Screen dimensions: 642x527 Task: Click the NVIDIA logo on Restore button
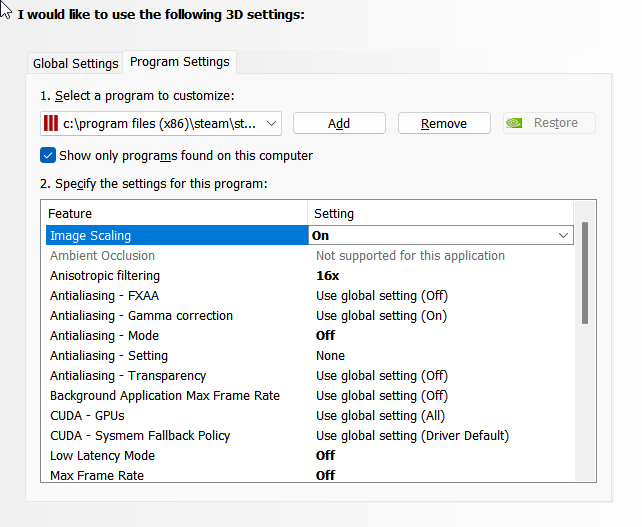(515, 123)
